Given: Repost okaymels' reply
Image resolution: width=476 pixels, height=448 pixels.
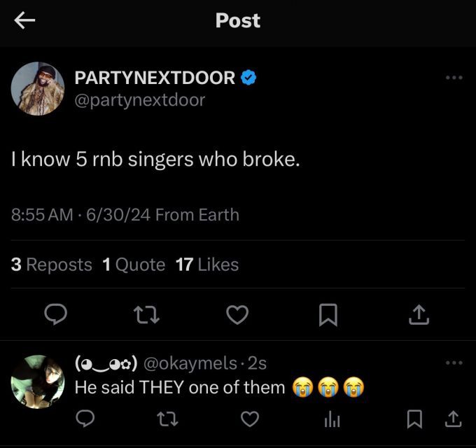Looking at the screenshot, I should point(167,419).
